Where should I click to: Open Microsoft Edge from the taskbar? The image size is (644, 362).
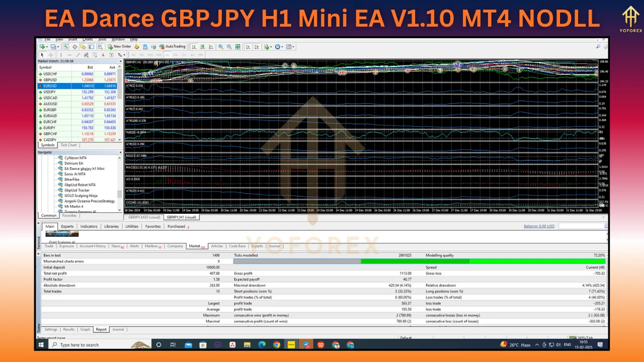click(262, 345)
